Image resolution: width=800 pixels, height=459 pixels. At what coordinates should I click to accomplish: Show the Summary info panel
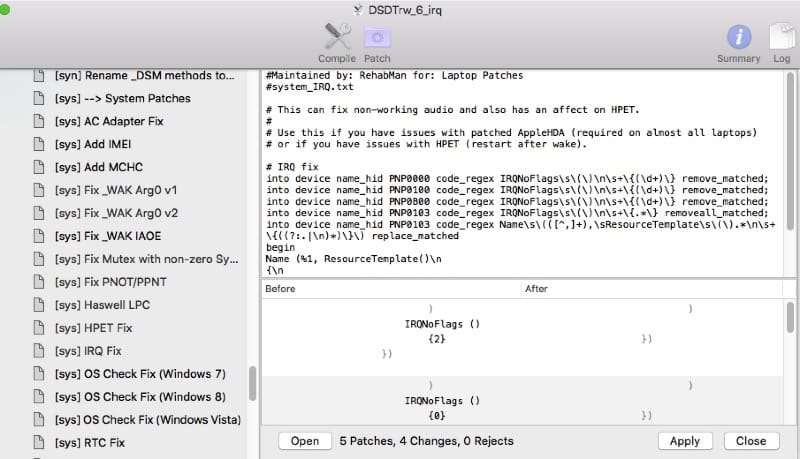point(739,38)
